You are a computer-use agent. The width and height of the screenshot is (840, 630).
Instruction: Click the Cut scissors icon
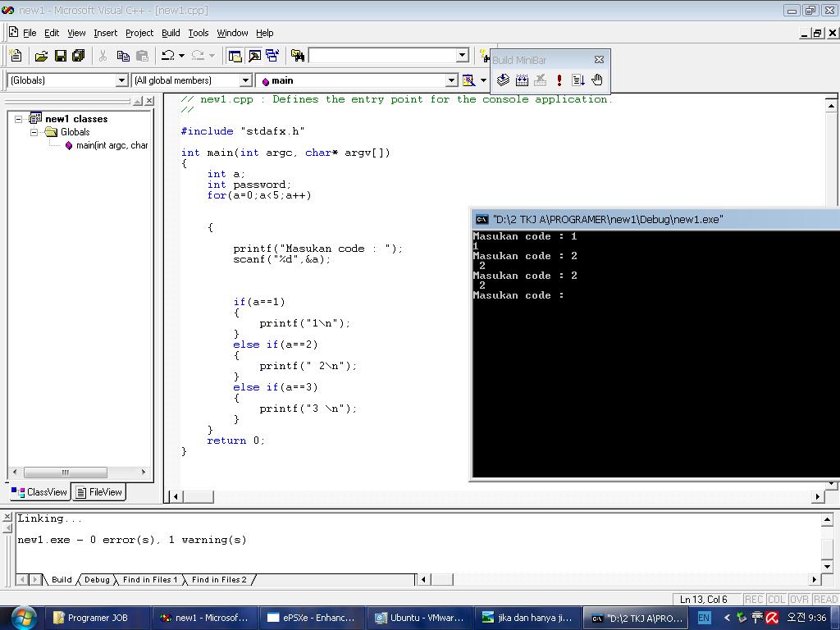tap(103, 55)
